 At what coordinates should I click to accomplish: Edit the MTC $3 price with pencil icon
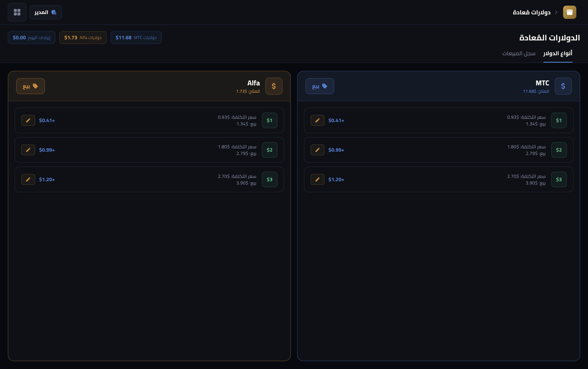pos(317,179)
